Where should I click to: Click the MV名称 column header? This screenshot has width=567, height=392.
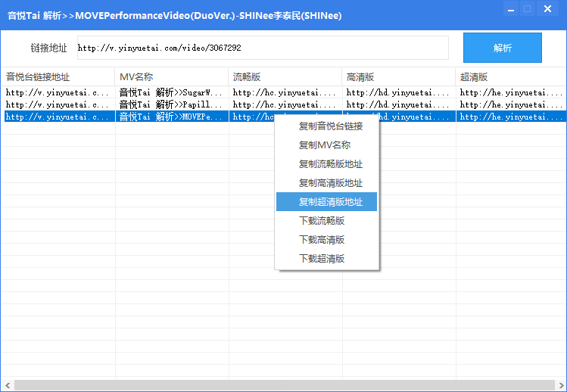point(171,77)
